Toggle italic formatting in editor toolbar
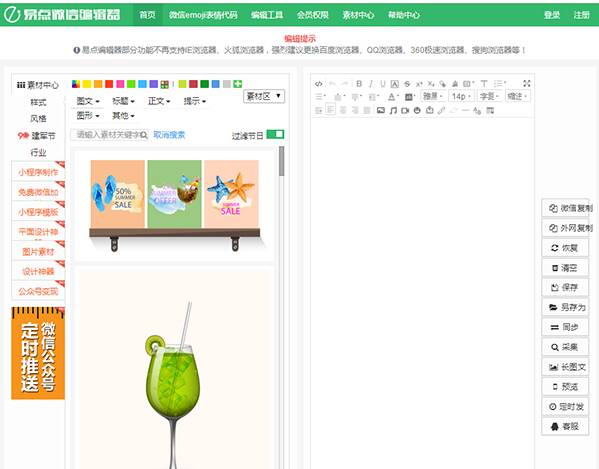The width and height of the screenshot is (599, 469). (371, 84)
